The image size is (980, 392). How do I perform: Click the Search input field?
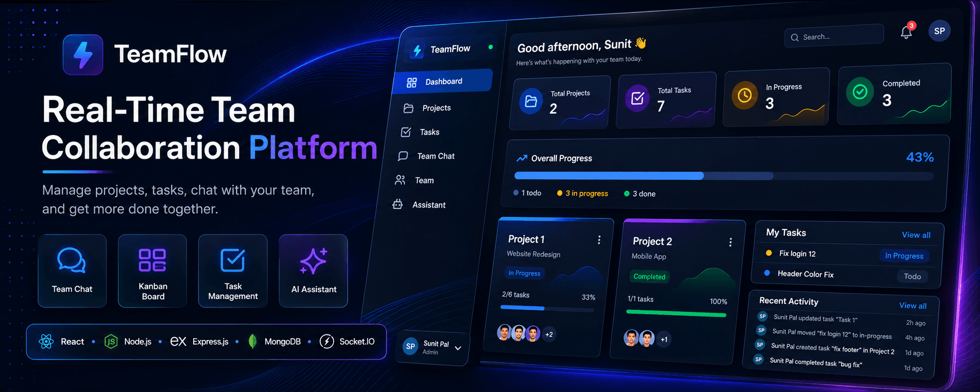tap(834, 36)
